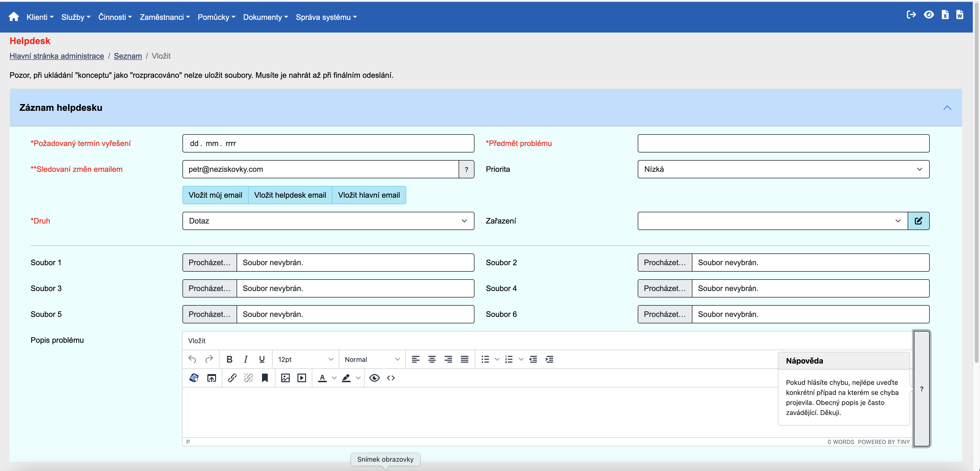
Task: Click the Excel export icon
Action: tap(945, 15)
